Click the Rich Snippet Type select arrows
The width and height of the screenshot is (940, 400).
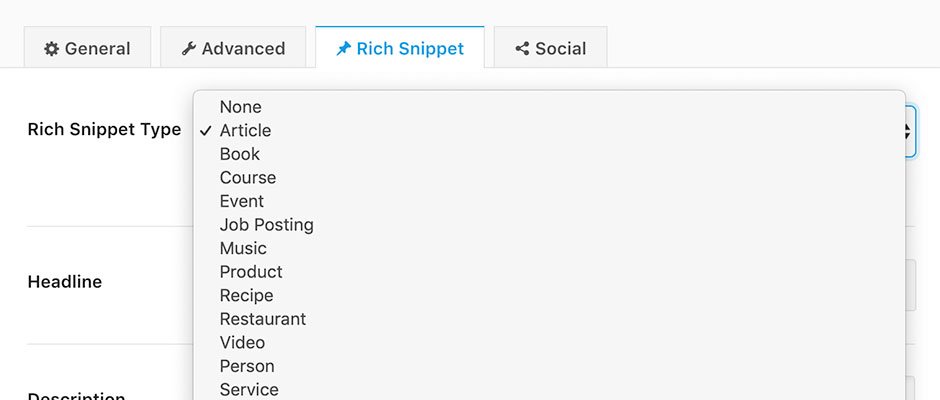click(908, 131)
